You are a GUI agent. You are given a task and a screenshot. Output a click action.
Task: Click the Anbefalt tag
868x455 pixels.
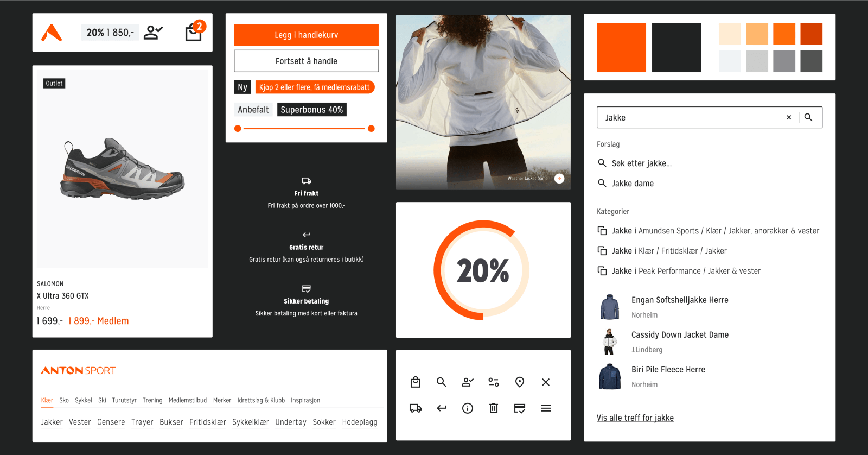click(253, 110)
